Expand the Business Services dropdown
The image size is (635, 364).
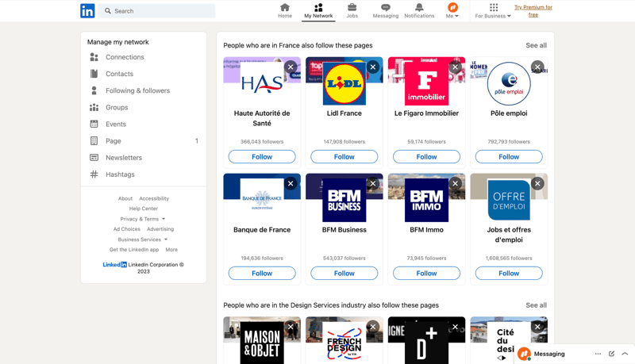[x=143, y=239]
